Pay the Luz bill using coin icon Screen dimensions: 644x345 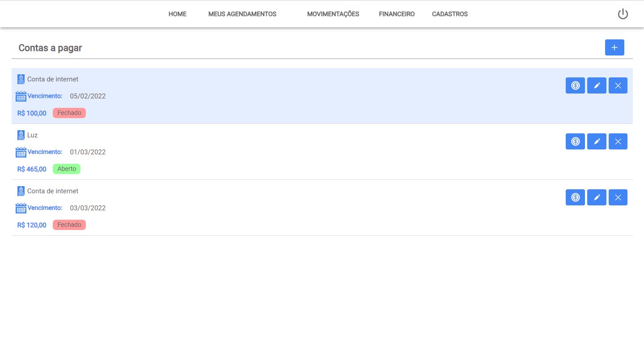(575, 141)
